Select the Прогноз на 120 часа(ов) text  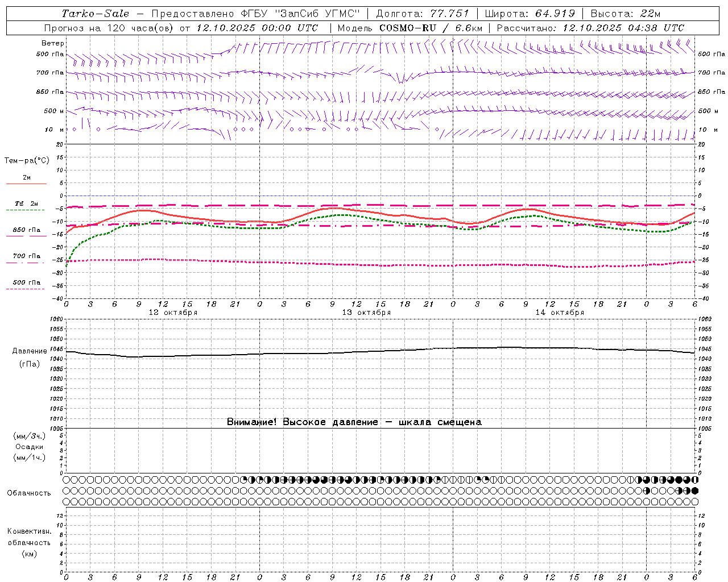(x=110, y=28)
